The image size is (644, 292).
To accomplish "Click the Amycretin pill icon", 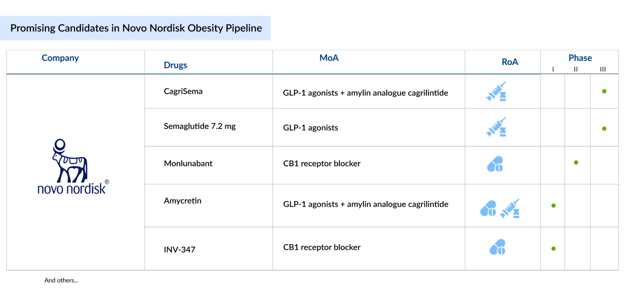I will pyautogui.click(x=488, y=209).
